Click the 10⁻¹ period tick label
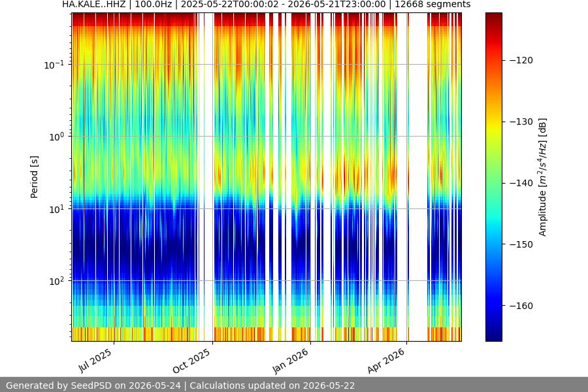The height and width of the screenshot is (392, 588). (x=54, y=65)
